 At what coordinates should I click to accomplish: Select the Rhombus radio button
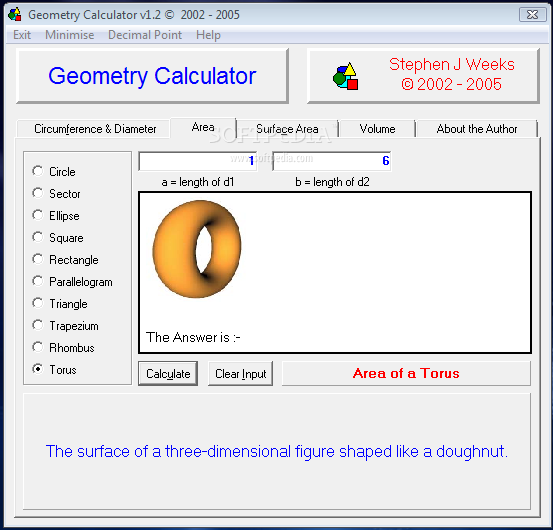click(x=38, y=347)
